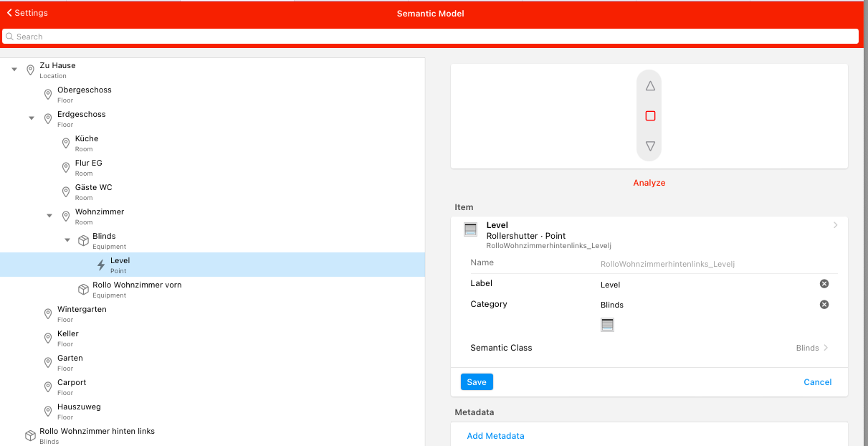Clear the Category field with X icon

[x=824, y=305]
